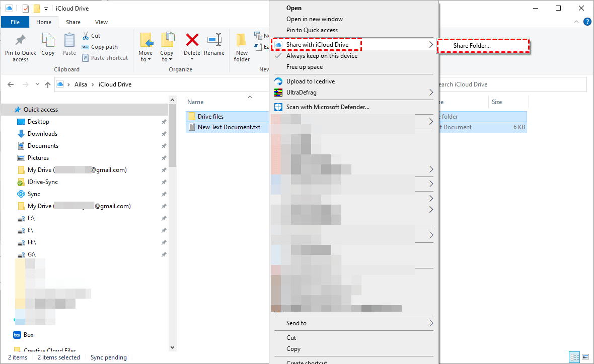The height and width of the screenshot is (364, 594).
Task: Choose Copy in the context menu
Action: 293,349
